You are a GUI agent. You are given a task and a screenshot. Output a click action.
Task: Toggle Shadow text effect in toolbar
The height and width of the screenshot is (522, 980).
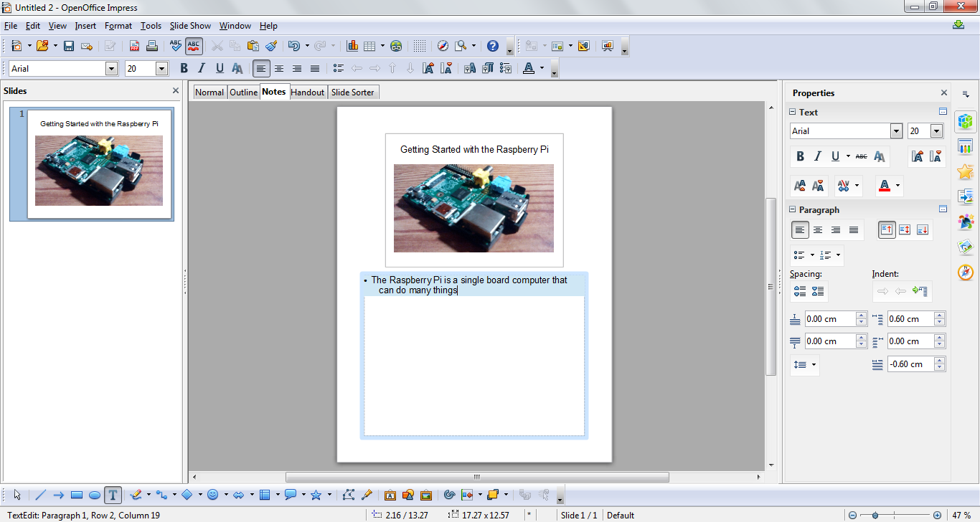coord(237,68)
